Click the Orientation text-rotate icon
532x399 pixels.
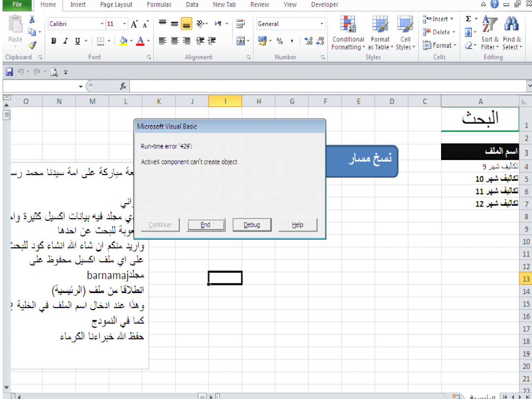[201, 24]
